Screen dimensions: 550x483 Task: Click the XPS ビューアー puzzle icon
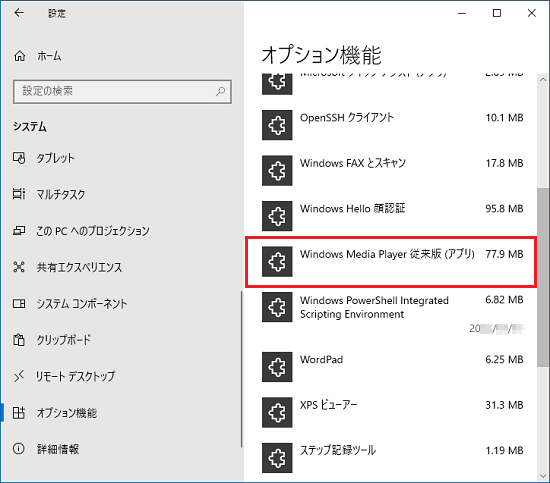[277, 412]
